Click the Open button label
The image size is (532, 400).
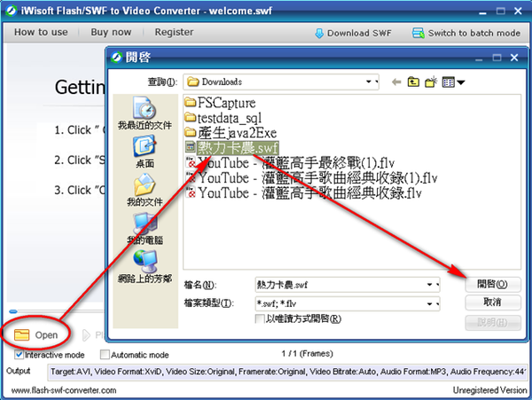pos(46,335)
